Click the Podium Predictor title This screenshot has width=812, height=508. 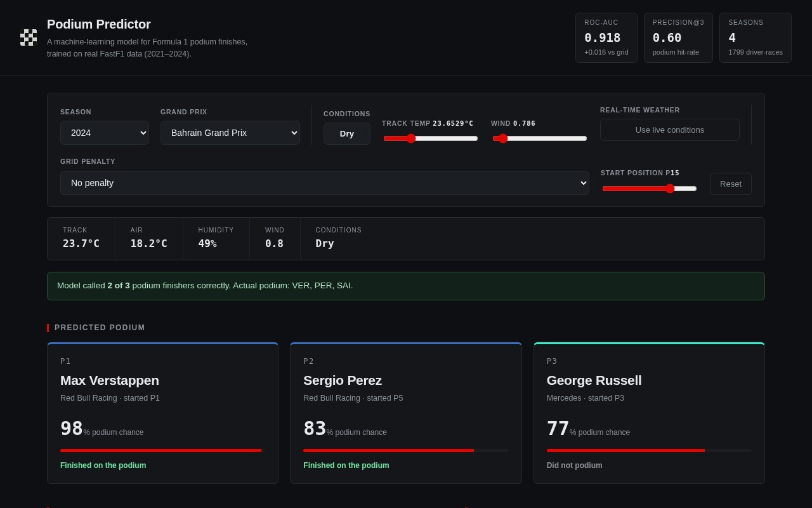point(99,24)
